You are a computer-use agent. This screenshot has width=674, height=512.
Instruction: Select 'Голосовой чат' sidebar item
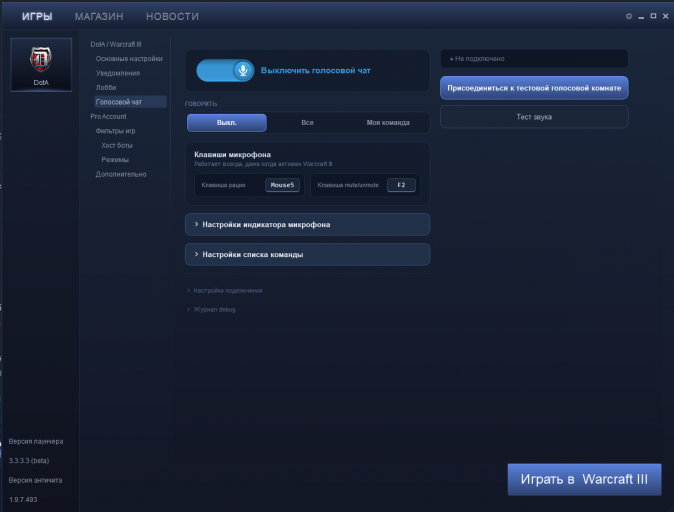(130, 102)
